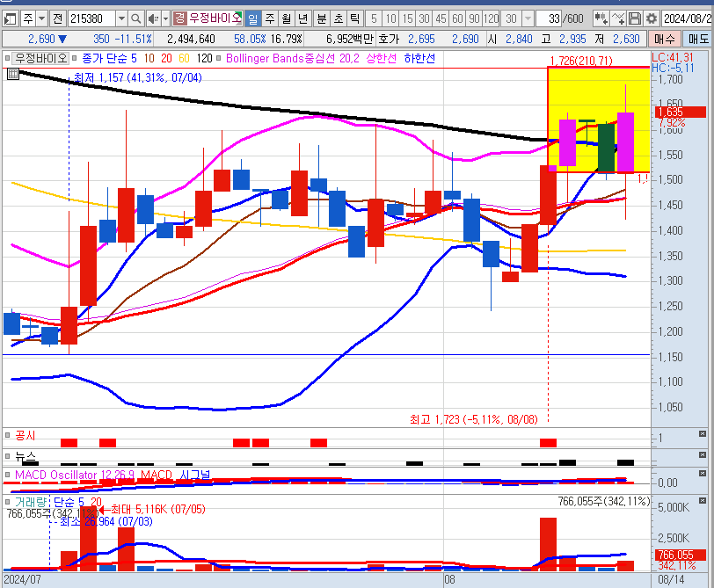The width and height of the screenshot is (714, 588).
Task: Click the speaker sound icon
Action: [154, 18]
